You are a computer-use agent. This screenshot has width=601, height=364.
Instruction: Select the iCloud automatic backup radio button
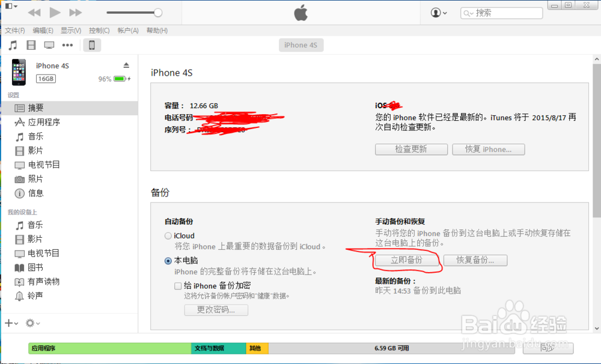click(x=168, y=235)
